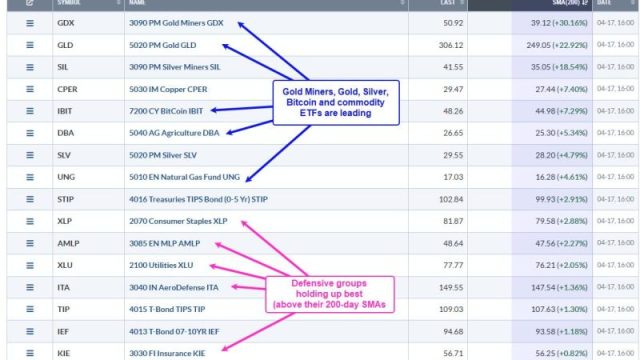This screenshot has width=640, height=360.
Task: Open the 3090 PM Gold Miners GDX link
Action: click(x=176, y=23)
